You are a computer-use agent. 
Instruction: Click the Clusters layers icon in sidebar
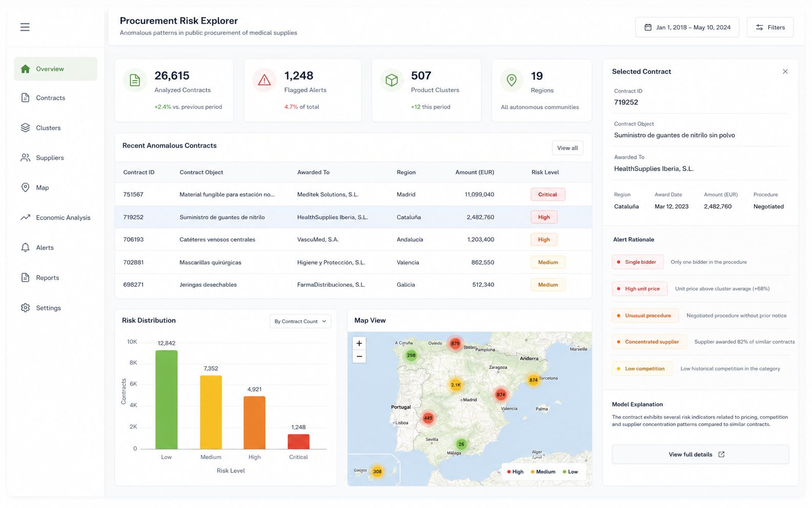pyautogui.click(x=25, y=128)
